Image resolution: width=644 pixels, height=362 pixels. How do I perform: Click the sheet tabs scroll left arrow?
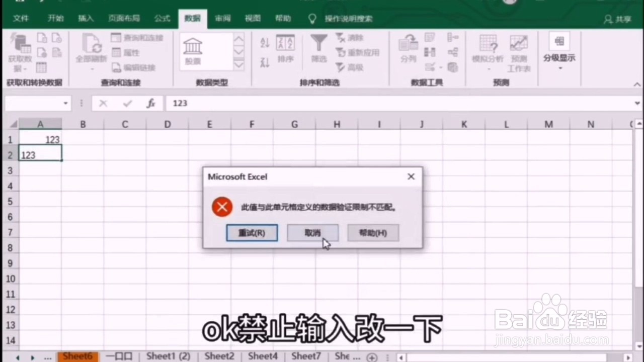[x=18, y=357]
